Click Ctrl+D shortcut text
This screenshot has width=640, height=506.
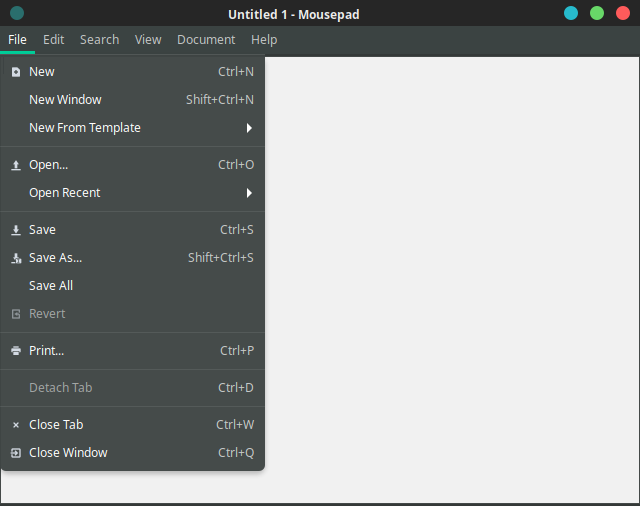click(236, 388)
